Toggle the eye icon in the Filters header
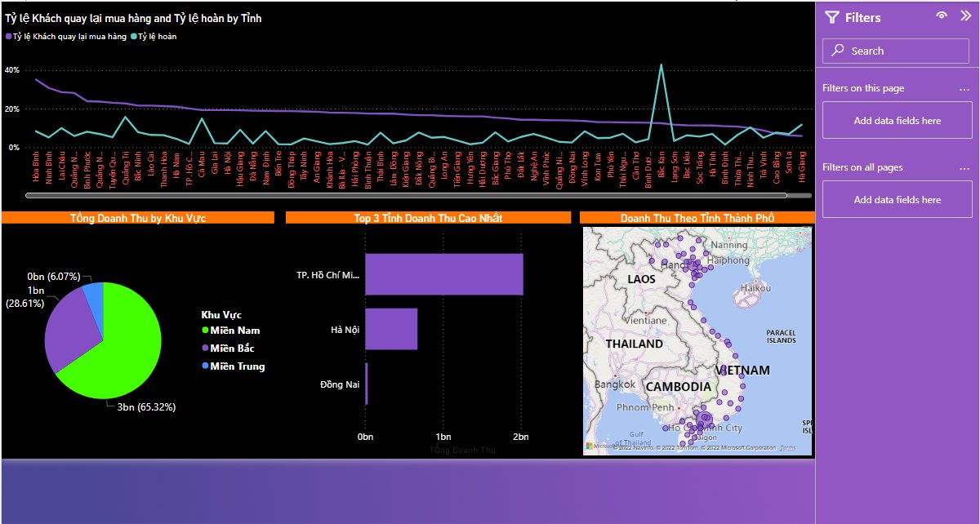 click(941, 16)
